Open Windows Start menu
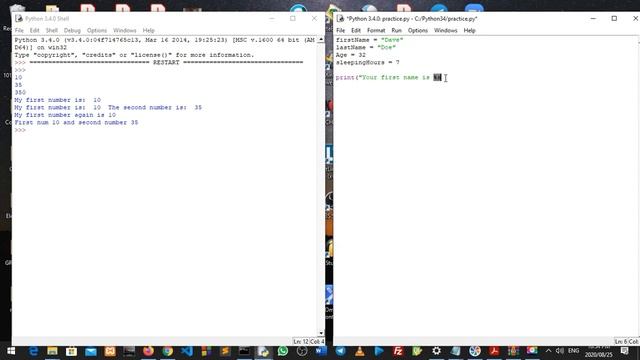Image resolution: width=640 pixels, height=360 pixels. tap(11, 351)
